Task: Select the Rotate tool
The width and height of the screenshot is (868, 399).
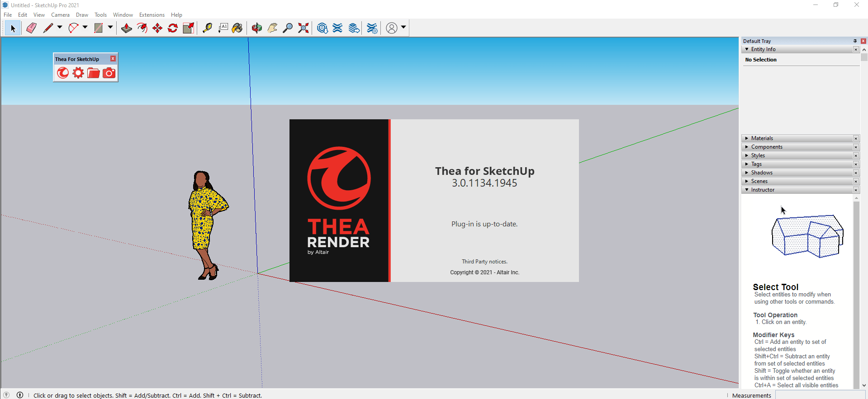Action: 173,28
